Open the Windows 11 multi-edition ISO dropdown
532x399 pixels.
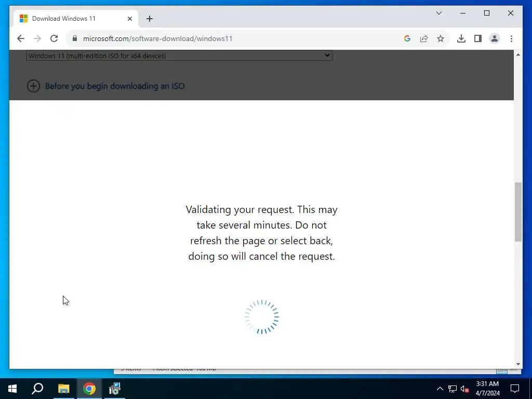click(x=179, y=55)
